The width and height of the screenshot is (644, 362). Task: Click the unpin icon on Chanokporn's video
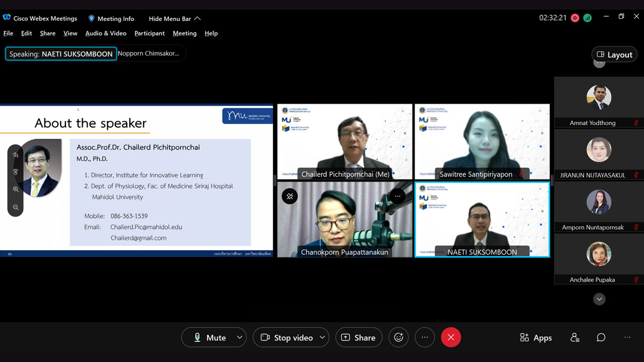click(290, 196)
